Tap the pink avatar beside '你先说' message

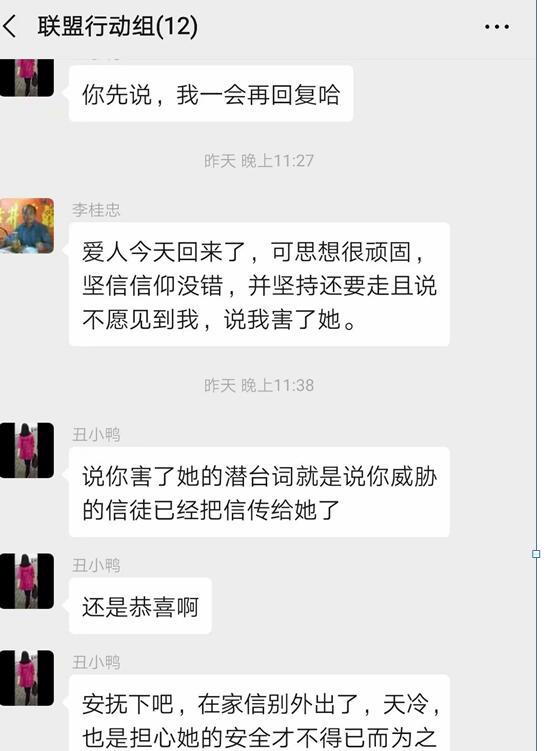[27, 77]
